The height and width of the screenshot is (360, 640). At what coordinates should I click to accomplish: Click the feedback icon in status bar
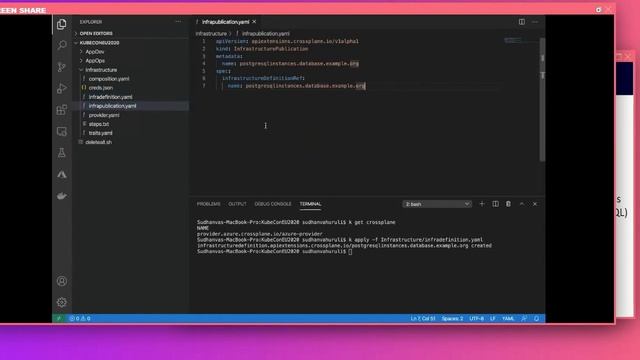[524, 318]
